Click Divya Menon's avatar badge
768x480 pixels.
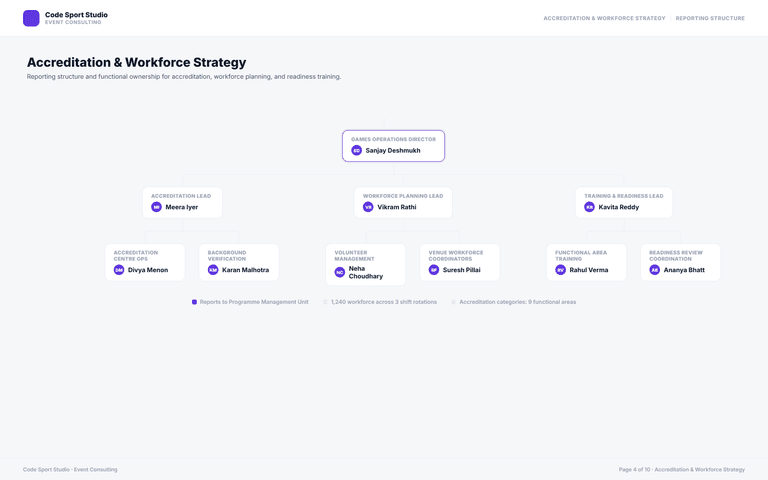click(119, 270)
